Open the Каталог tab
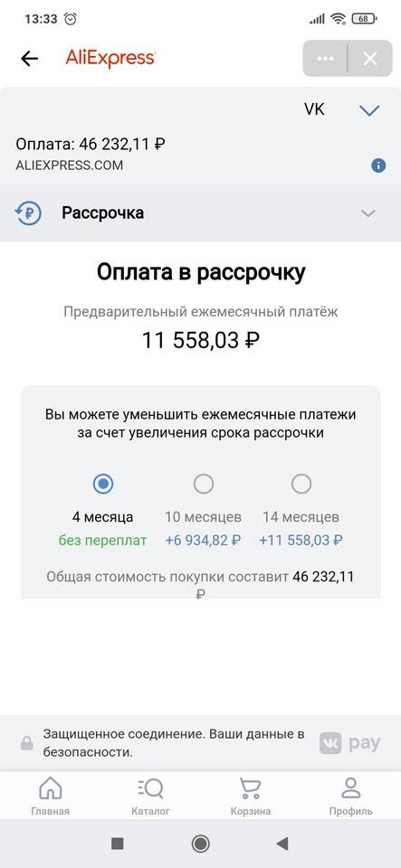The height and width of the screenshot is (868, 401). (150, 796)
